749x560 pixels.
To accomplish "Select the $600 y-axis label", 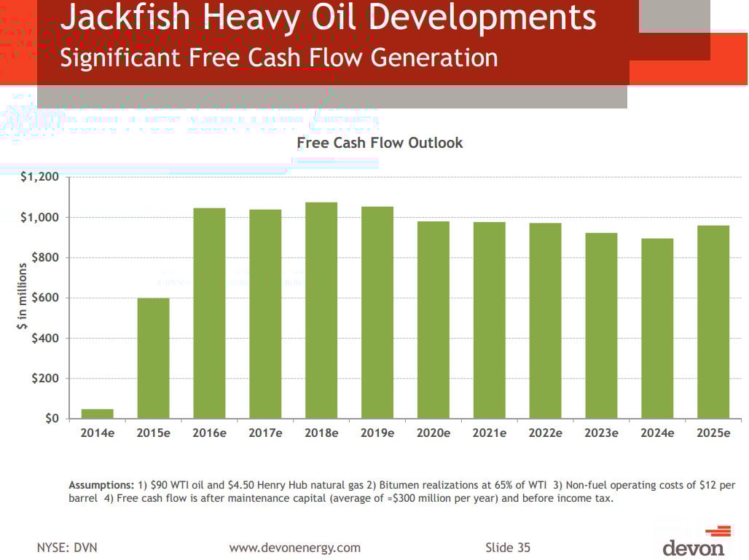I will pos(44,298).
